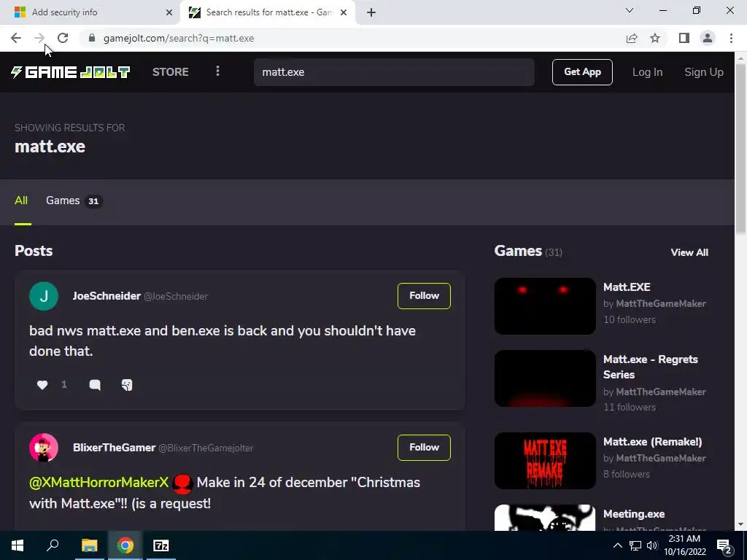Open the tab search dropdown arrow
Screen dimensions: 747x560
coord(630,10)
